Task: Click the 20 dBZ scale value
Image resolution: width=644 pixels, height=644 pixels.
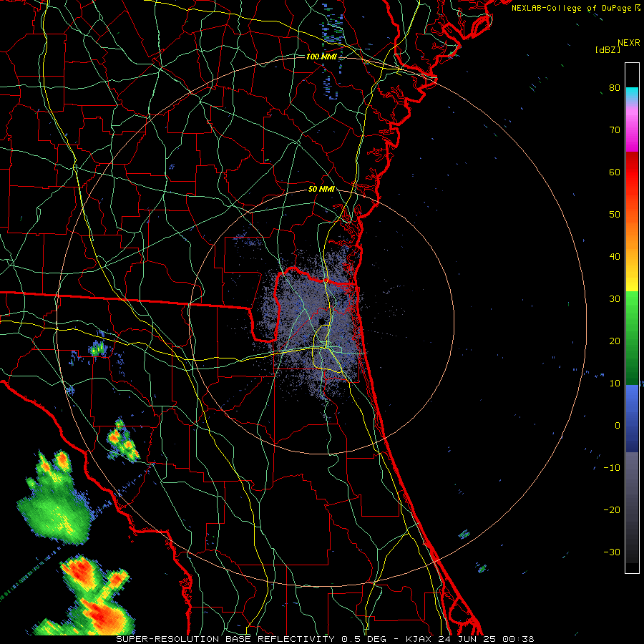Action: [615, 341]
